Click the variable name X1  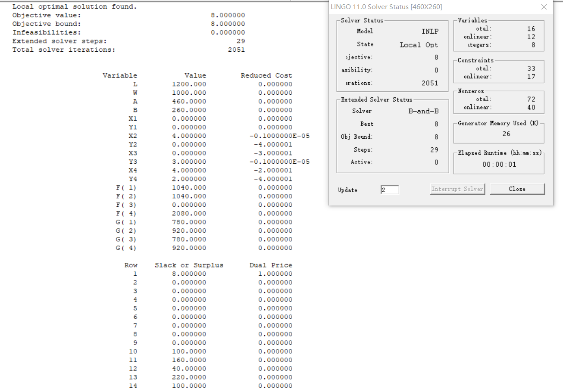(133, 119)
